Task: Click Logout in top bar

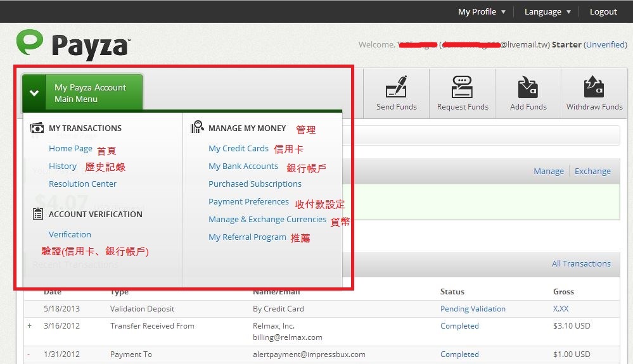Action: point(603,11)
